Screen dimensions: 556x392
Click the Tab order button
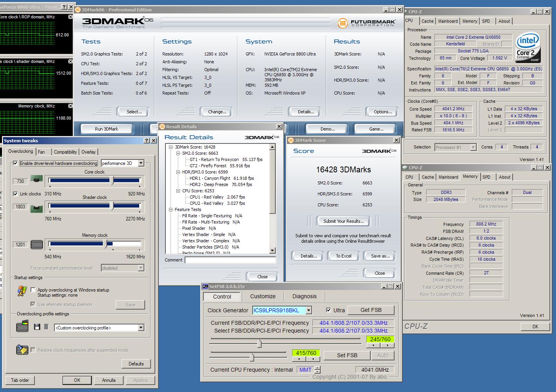(x=20, y=380)
